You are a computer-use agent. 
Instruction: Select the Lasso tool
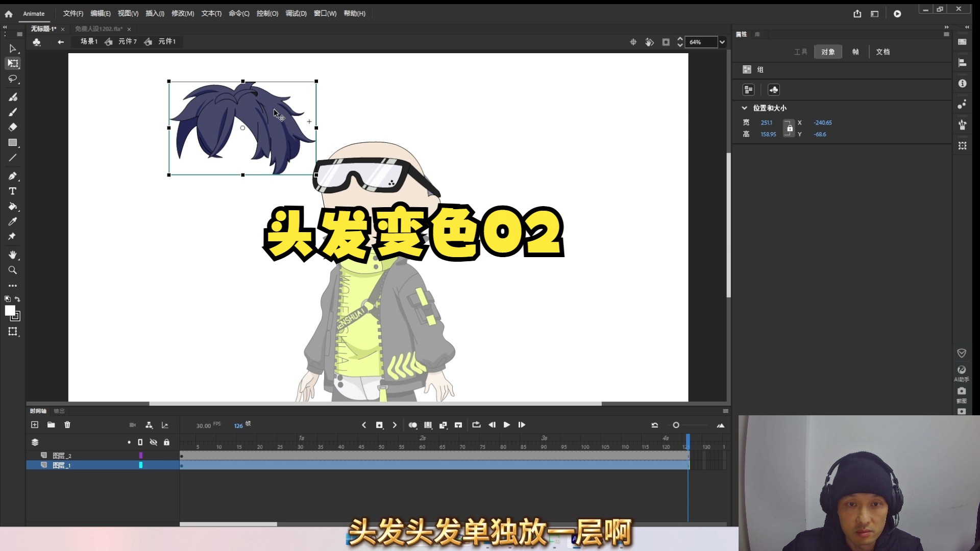[x=13, y=79]
